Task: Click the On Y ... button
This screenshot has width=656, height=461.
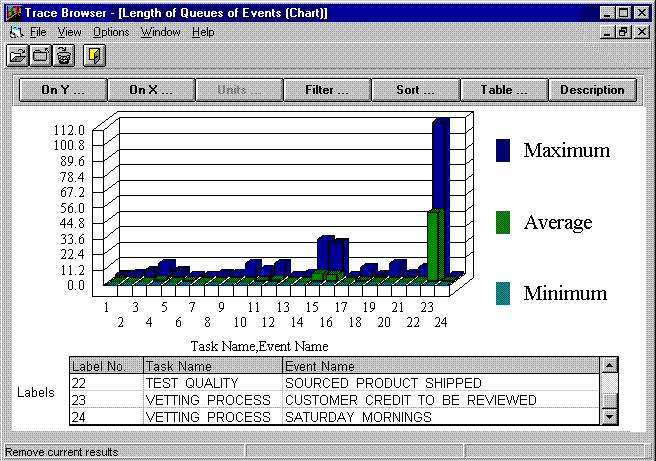Action: (x=62, y=90)
